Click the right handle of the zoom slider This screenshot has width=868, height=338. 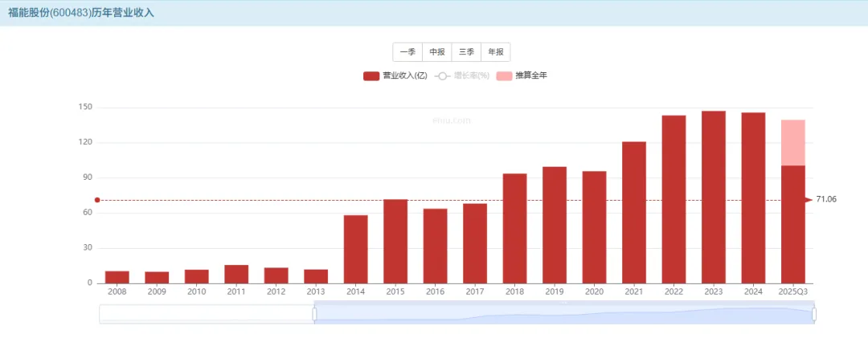tap(814, 314)
